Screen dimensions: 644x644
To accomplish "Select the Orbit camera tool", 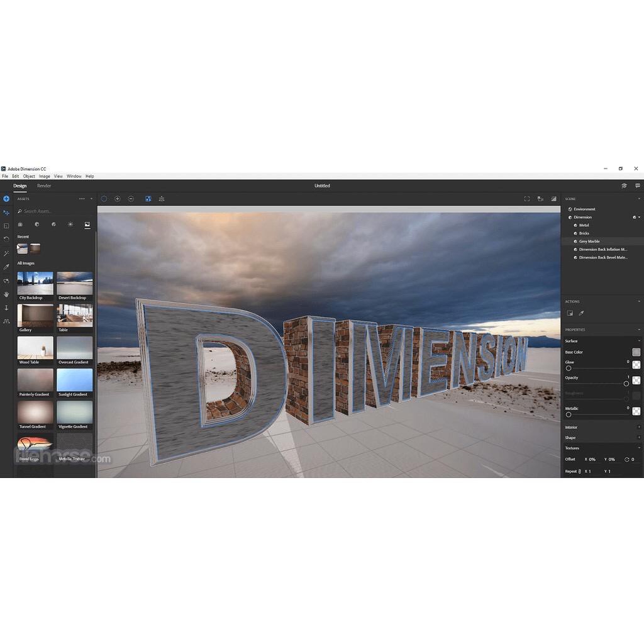I will click(6, 281).
